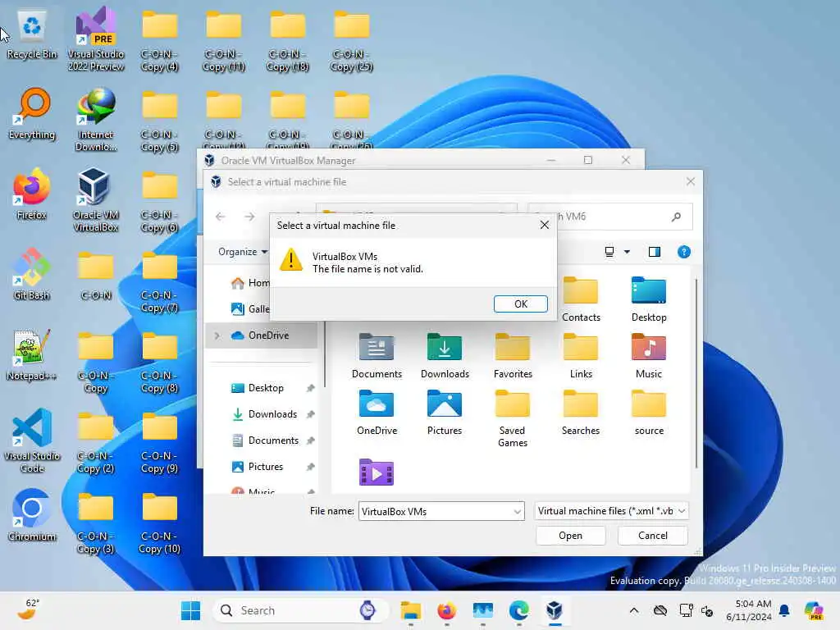The width and height of the screenshot is (840, 630).
Task: Select the Favorites folder
Action: [x=513, y=356]
